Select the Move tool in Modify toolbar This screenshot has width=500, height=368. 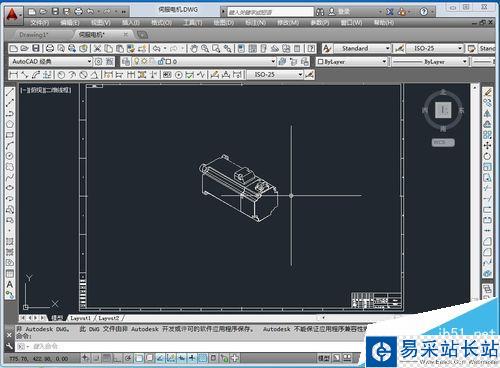coord(487,146)
